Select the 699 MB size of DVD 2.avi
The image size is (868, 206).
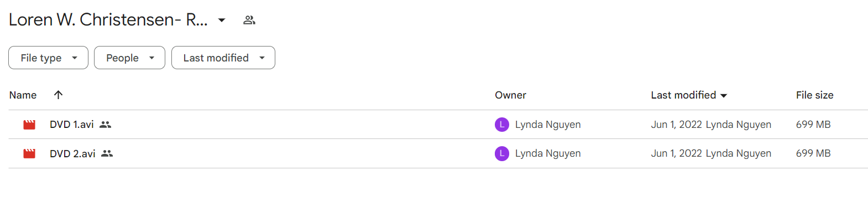tap(813, 153)
